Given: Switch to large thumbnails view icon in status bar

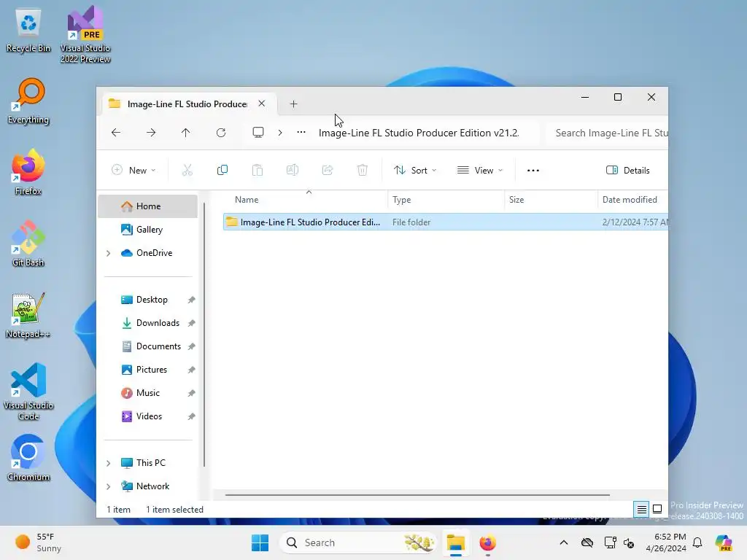Looking at the screenshot, I should [657, 509].
